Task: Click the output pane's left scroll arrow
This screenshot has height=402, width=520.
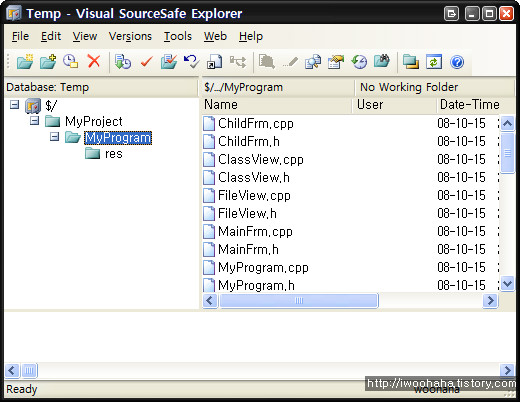Action: 12,370
